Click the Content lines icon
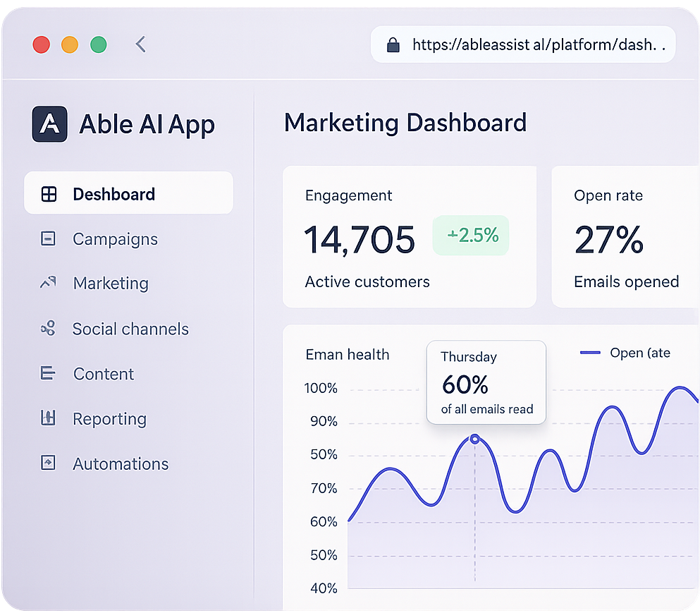 point(48,373)
